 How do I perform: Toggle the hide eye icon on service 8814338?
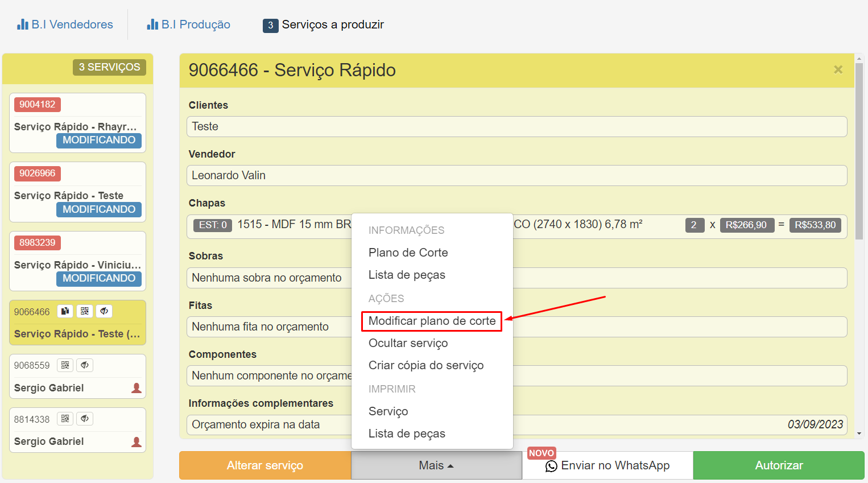point(85,419)
